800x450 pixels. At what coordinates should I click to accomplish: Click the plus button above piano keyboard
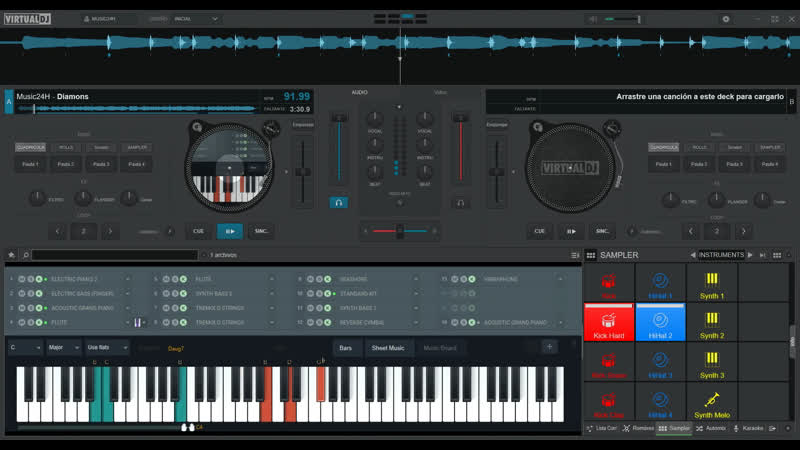click(x=549, y=347)
